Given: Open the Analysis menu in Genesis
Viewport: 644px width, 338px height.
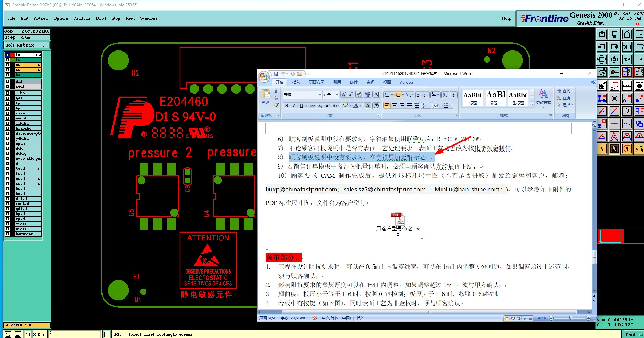Looking at the screenshot, I should 82,18.
